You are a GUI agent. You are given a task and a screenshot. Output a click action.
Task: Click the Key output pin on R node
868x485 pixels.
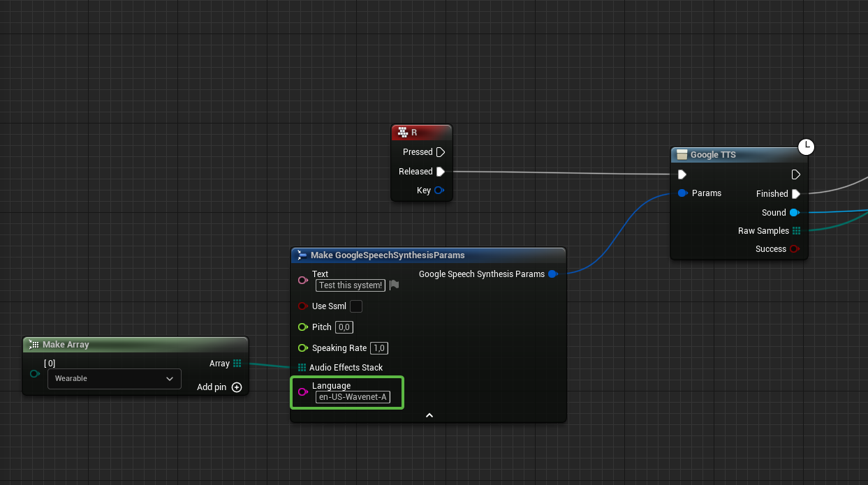[x=439, y=191]
